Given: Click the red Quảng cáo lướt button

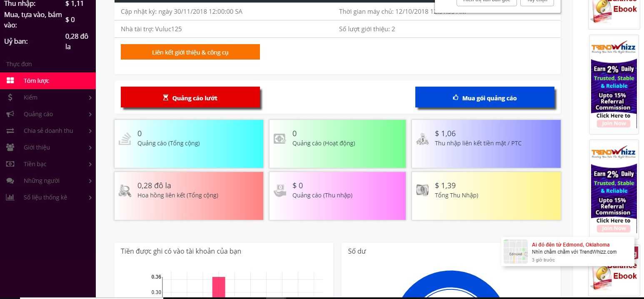Looking at the screenshot, I should (x=190, y=97).
